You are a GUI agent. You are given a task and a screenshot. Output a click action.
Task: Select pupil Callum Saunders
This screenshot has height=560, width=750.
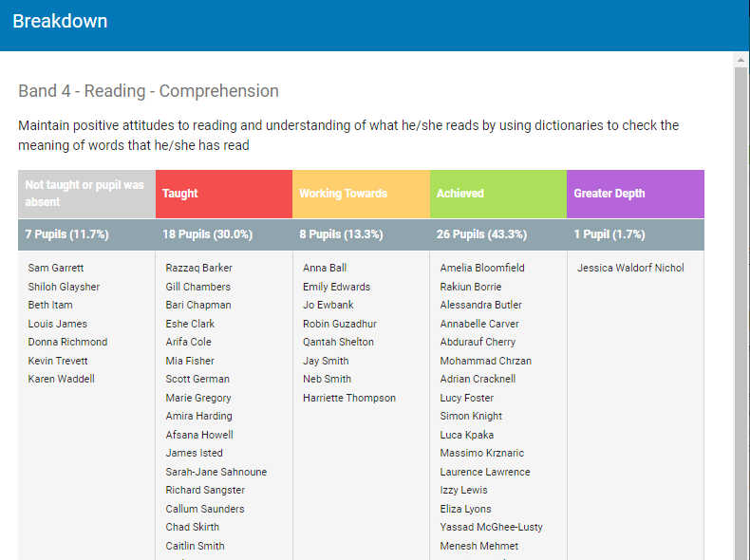coord(205,509)
